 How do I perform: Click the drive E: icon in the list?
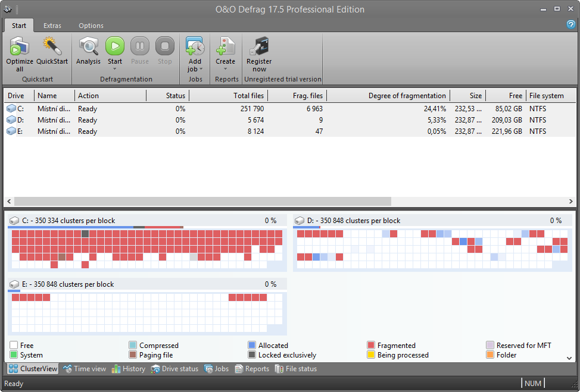(11, 131)
